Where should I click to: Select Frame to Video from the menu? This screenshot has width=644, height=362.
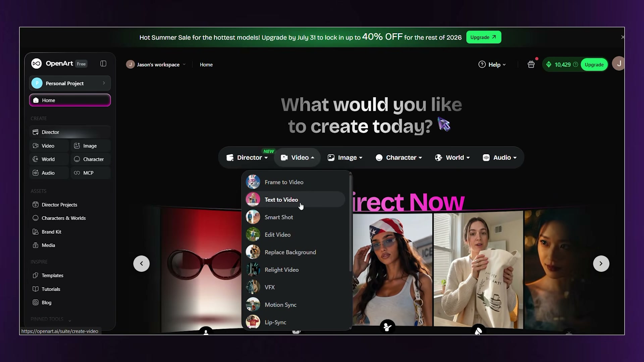tap(295, 182)
